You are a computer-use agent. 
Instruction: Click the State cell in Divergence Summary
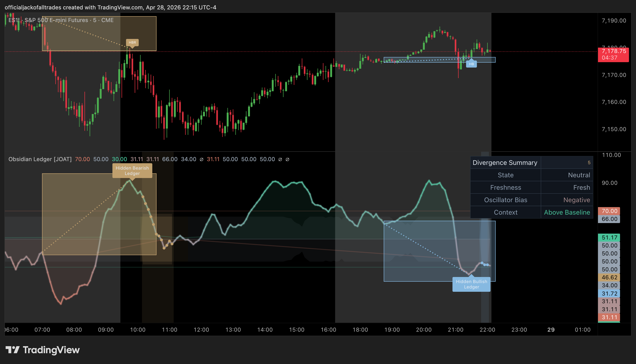pos(506,175)
